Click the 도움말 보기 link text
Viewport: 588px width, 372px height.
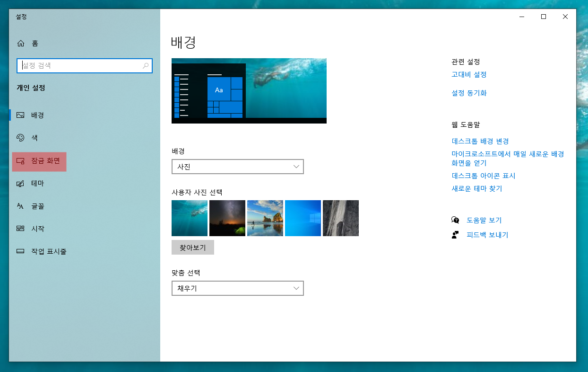(484, 220)
